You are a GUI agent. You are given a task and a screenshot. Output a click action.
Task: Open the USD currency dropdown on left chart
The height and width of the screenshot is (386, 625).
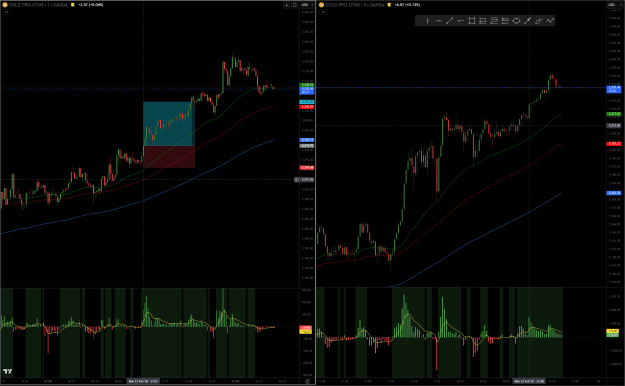(x=307, y=5)
